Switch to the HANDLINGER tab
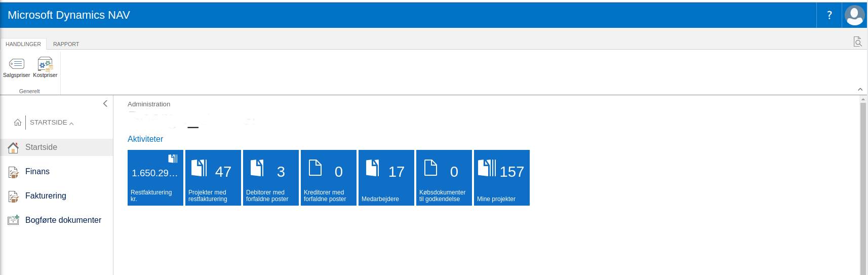 pos(23,44)
